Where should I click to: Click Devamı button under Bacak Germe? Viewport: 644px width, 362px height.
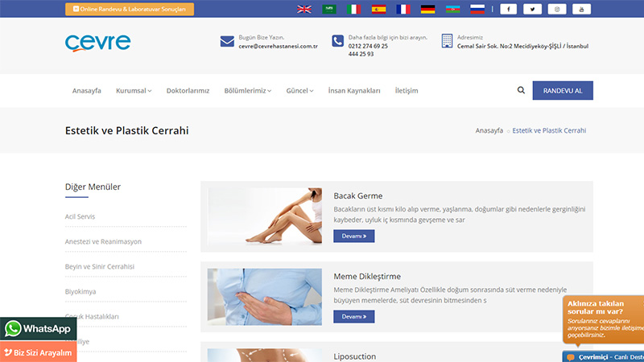pos(353,236)
